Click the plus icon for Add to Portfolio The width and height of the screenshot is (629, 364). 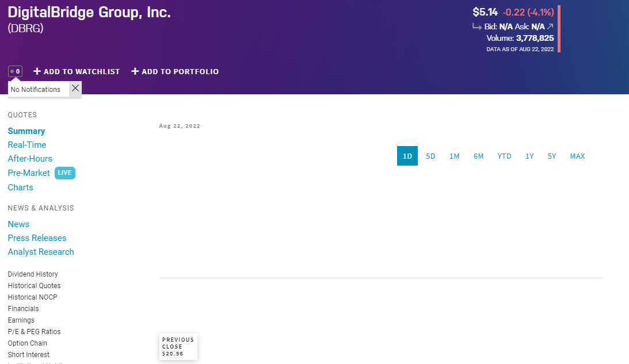pyautogui.click(x=135, y=71)
